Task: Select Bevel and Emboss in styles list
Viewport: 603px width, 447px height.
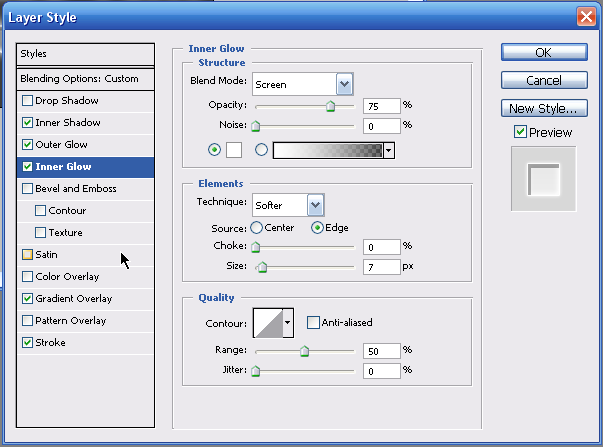Action: [x=76, y=188]
